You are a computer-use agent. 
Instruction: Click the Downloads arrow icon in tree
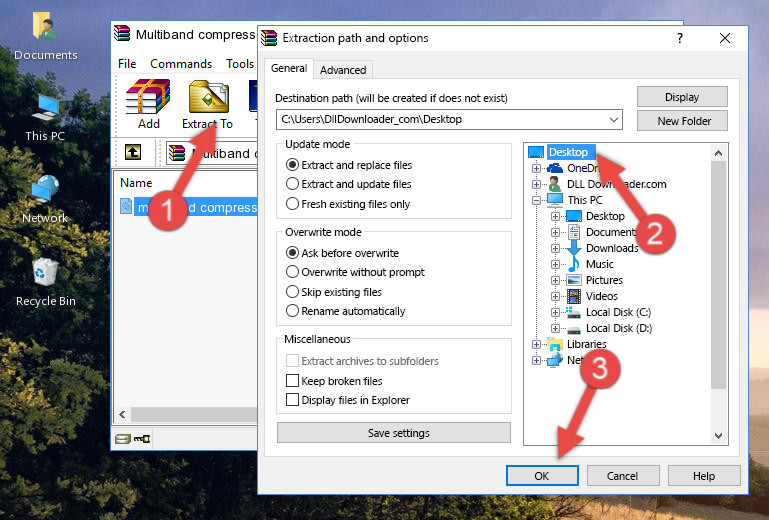pyautogui.click(x=573, y=248)
